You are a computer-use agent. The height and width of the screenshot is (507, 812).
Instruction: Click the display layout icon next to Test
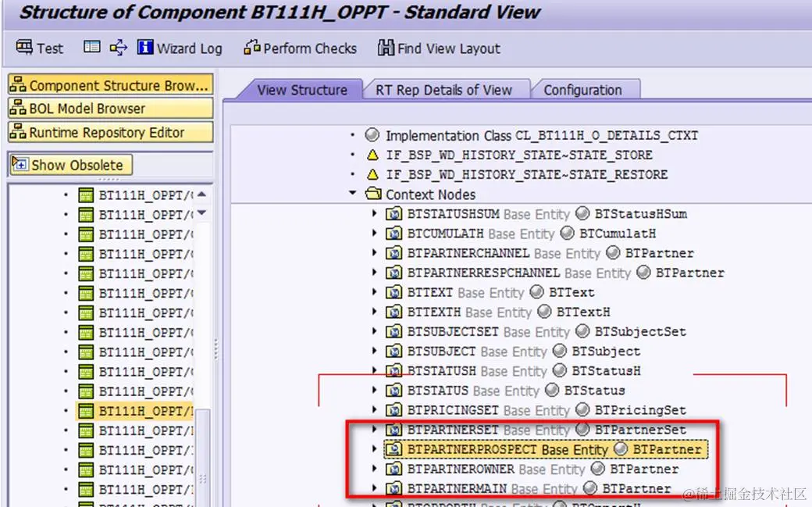tap(91, 47)
